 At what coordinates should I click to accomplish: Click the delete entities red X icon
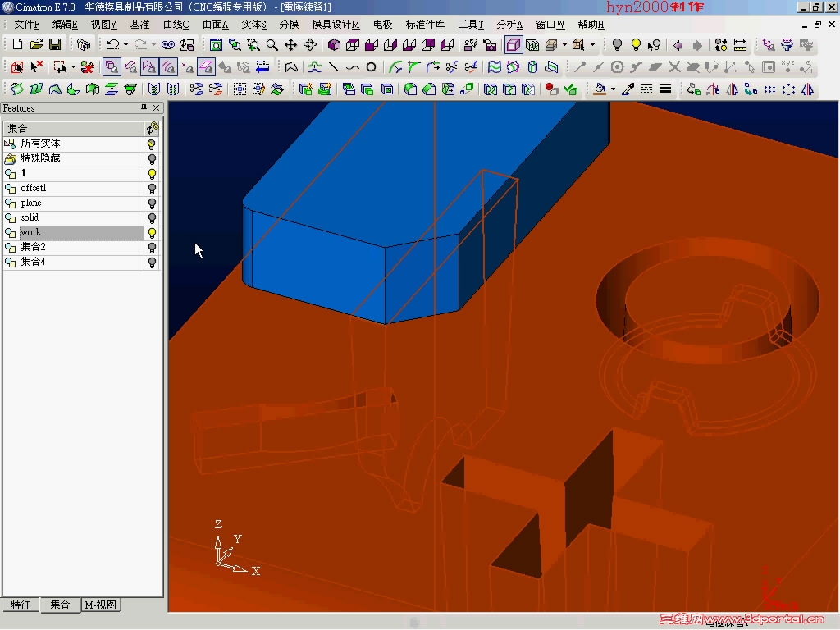click(87, 67)
